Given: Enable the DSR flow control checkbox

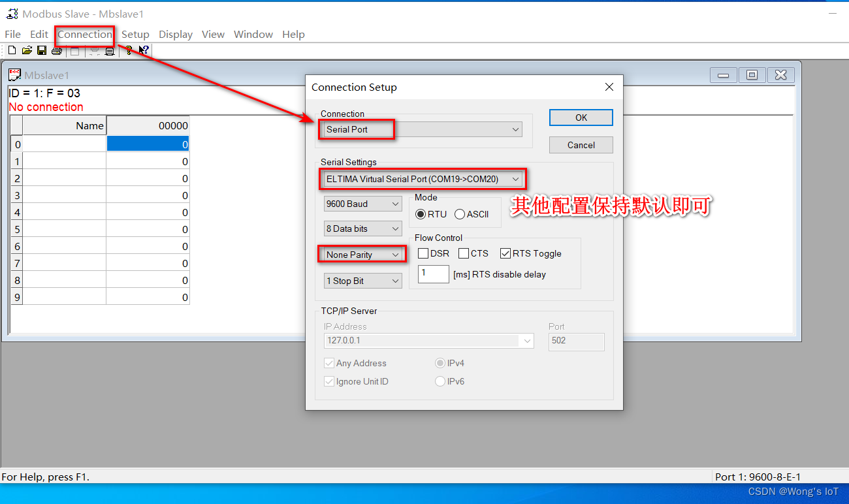Looking at the screenshot, I should [x=423, y=253].
